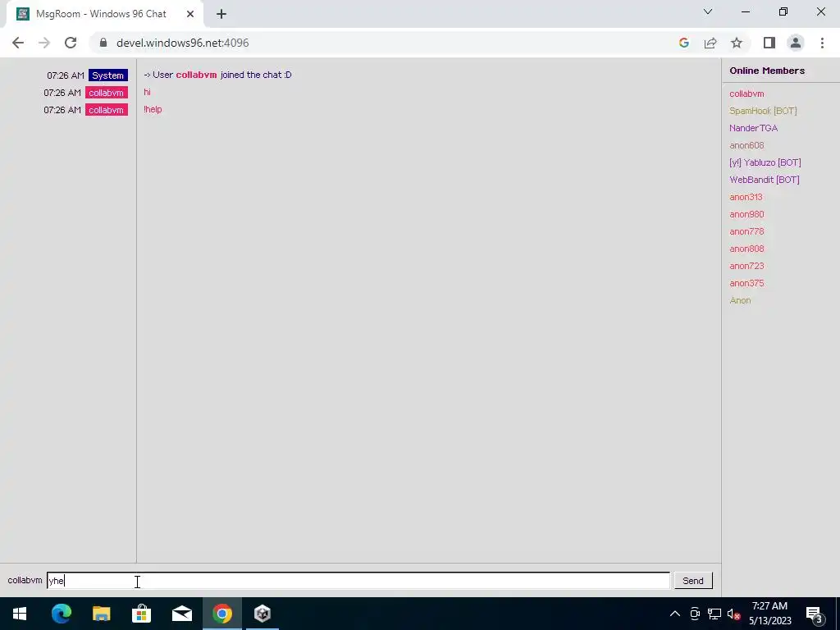Screen dimensions: 840x630
Task: Click the Online Members heading
Action: click(x=767, y=71)
